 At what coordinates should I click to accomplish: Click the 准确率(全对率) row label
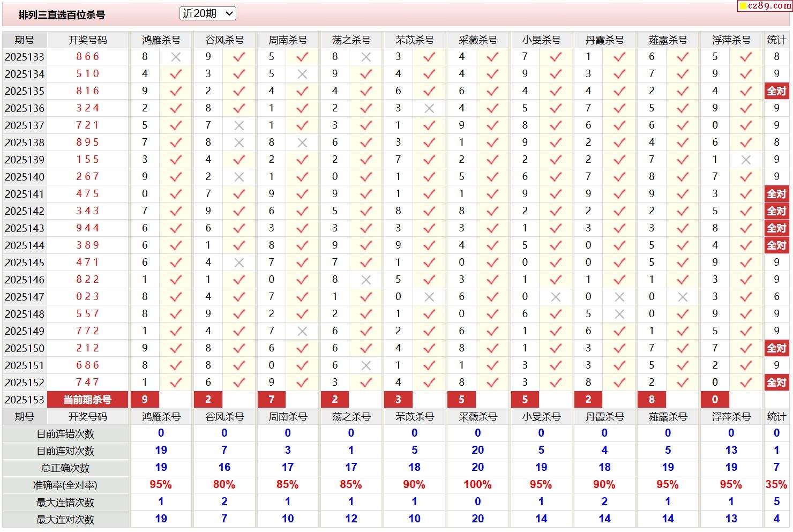point(65,485)
